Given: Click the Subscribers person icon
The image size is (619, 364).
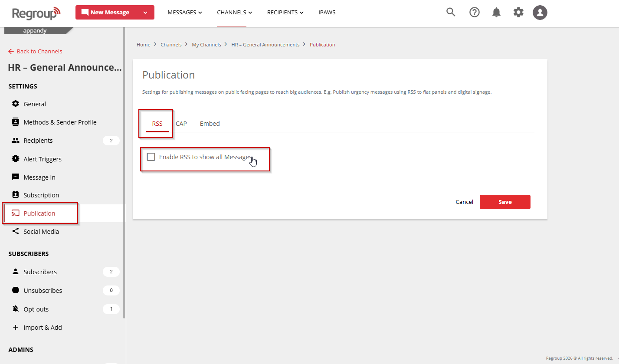Looking at the screenshot, I should (16, 272).
